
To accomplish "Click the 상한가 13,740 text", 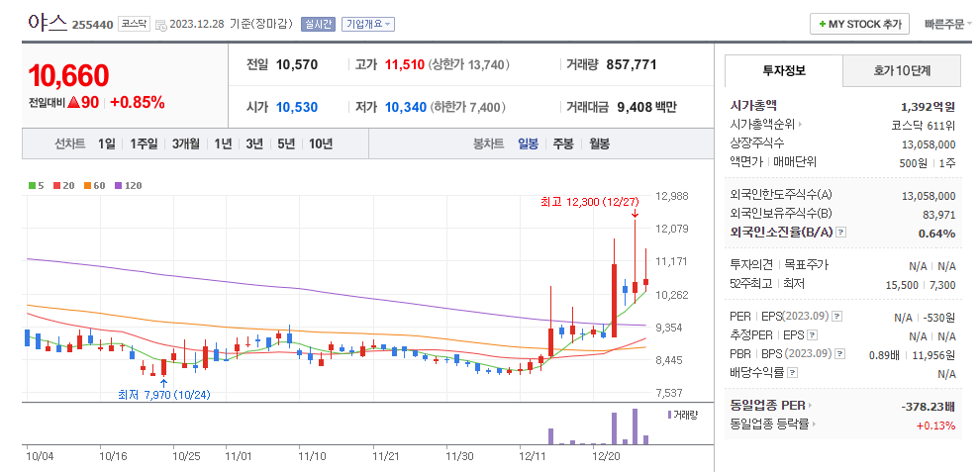I will (469, 64).
